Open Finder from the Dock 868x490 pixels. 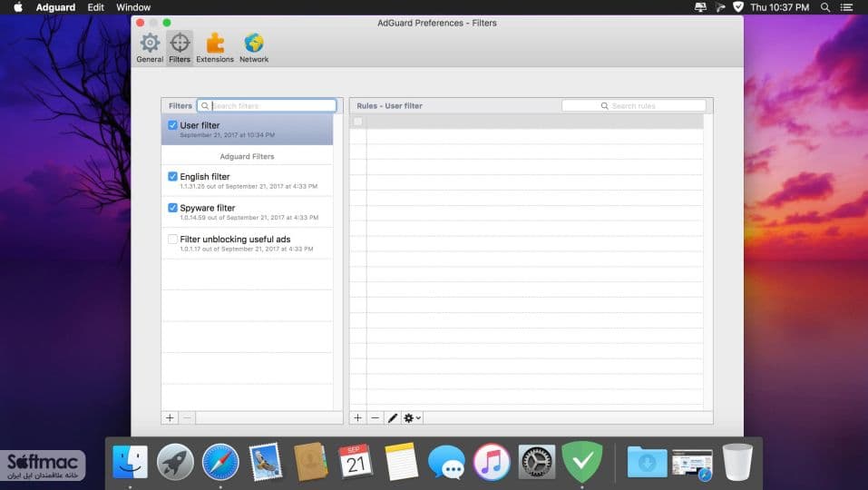(130, 462)
